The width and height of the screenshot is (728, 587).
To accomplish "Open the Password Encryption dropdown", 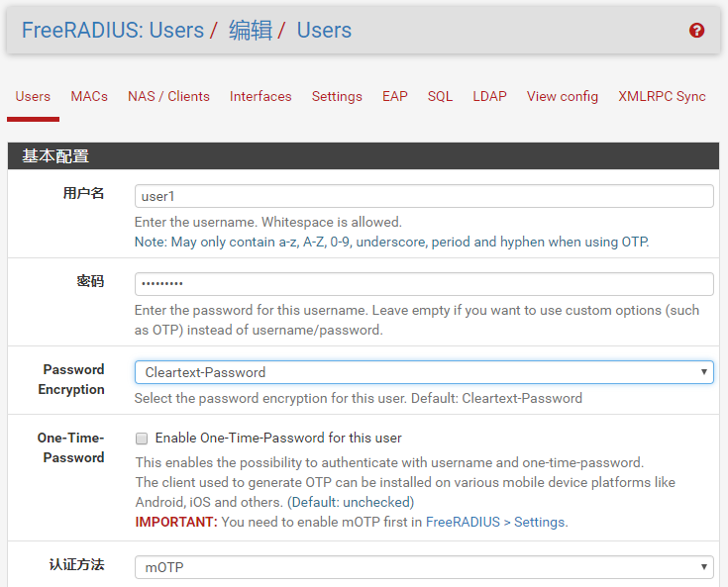I will 423,372.
